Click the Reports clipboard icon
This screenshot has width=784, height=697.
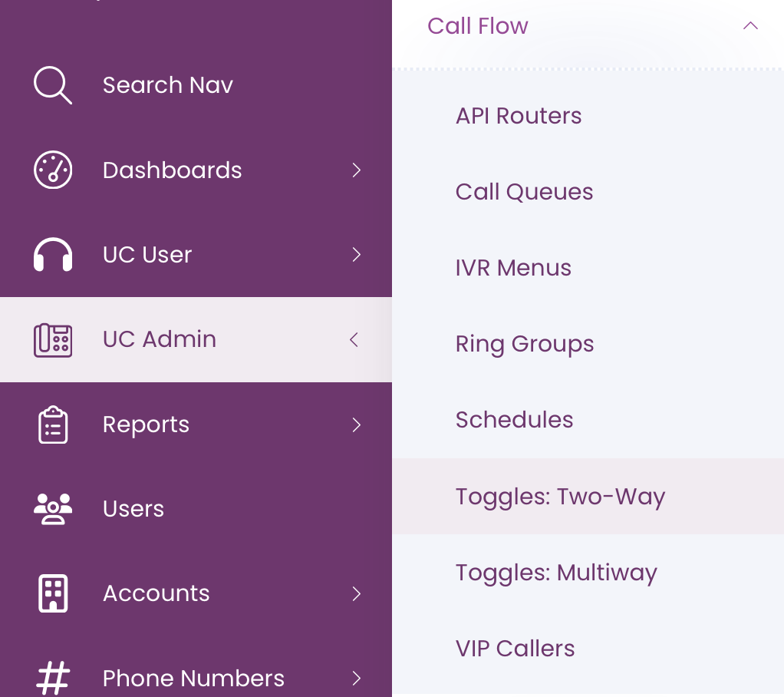(52, 424)
